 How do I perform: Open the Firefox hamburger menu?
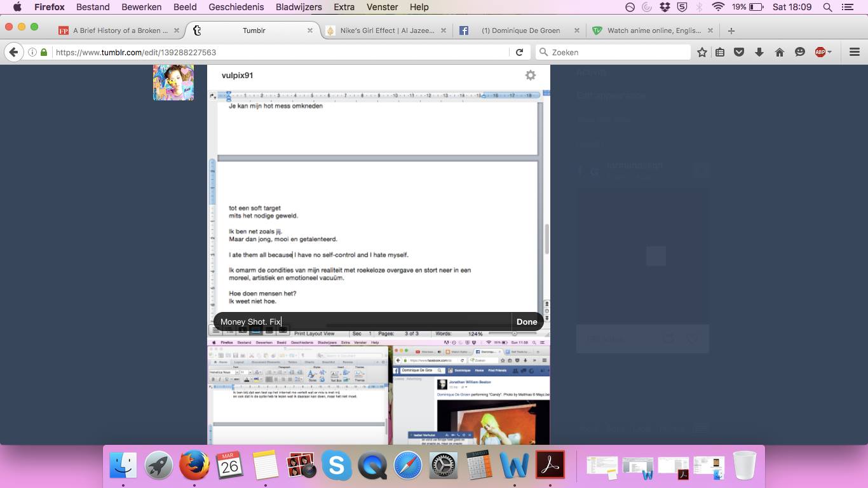click(x=855, y=53)
